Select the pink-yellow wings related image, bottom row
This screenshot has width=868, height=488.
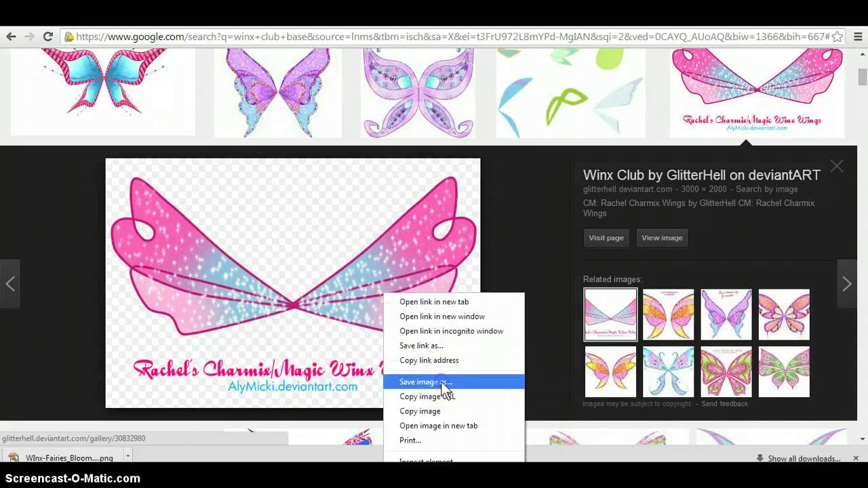coord(610,372)
